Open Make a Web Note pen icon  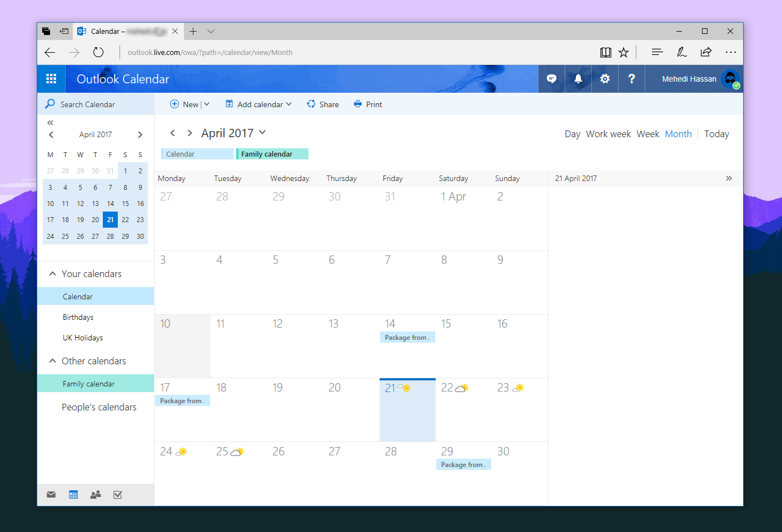681,52
